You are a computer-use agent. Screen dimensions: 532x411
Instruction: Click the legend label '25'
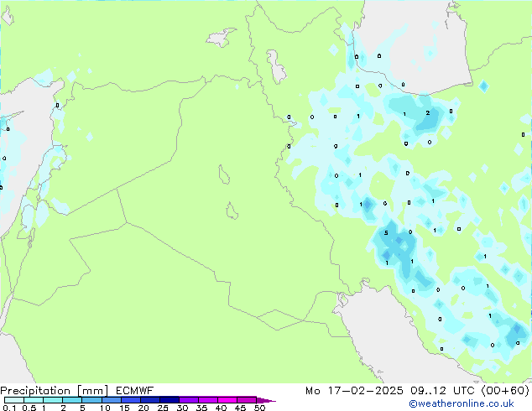[163, 408]
